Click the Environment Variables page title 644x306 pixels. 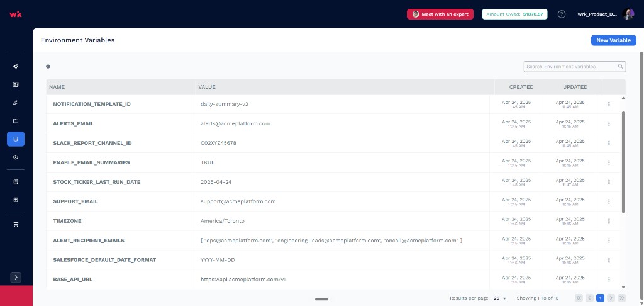click(77, 40)
